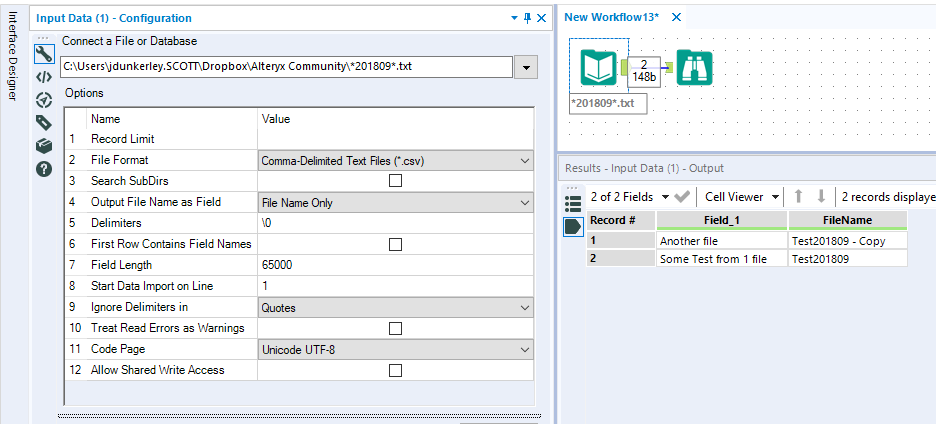Select results record row 2 header
The image size is (936, 424).
[621, 259]
